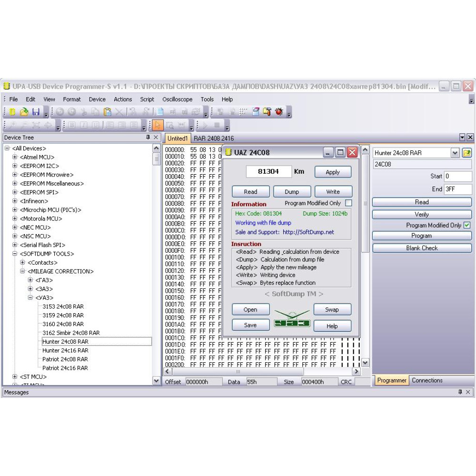The image size is (476, 476).
Task: Collapse the <All Devices> tree node
Action: click(7, 148)
